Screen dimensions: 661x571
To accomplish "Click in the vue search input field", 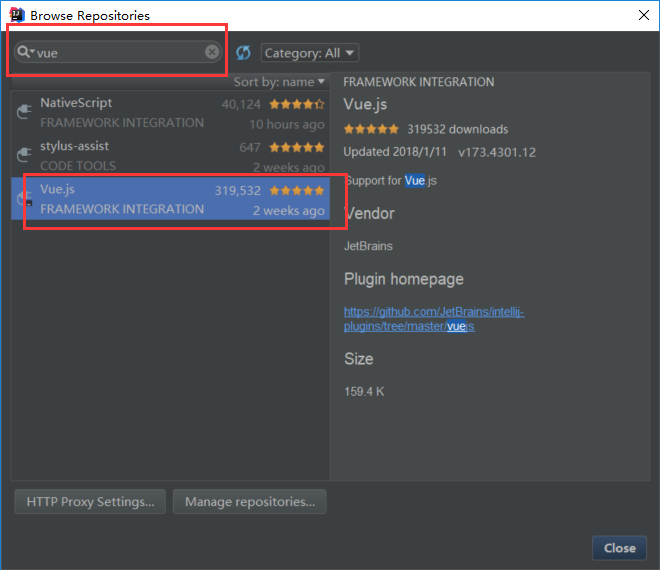I will [x=120, y=53].
